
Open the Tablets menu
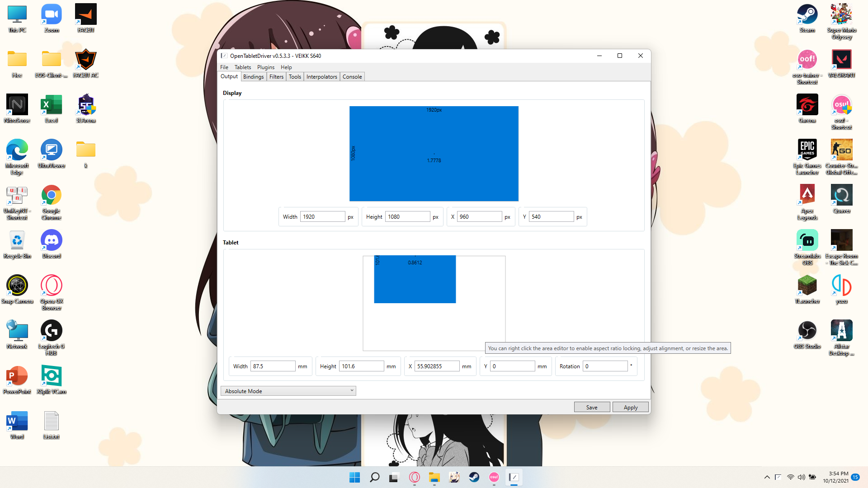(243, 67)
